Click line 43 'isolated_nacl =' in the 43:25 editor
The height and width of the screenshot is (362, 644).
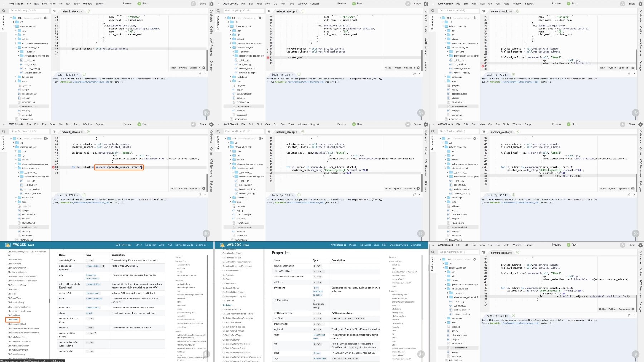coord(297,57)
